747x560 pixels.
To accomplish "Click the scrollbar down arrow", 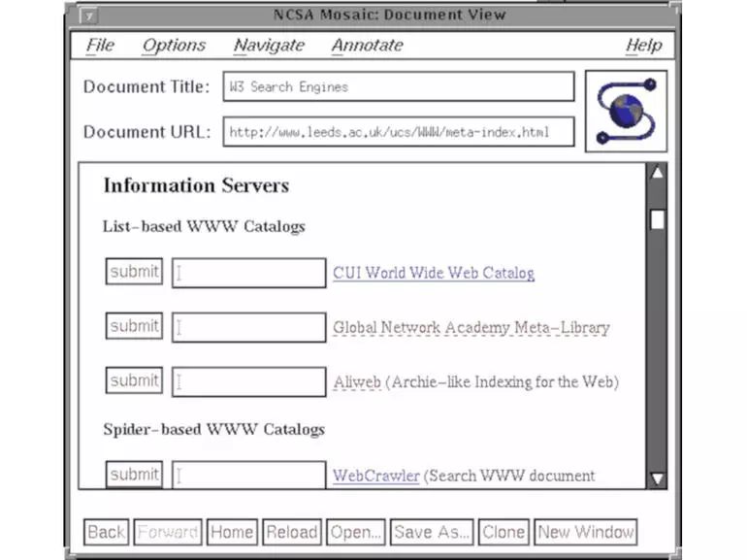I will pos(658,478).
